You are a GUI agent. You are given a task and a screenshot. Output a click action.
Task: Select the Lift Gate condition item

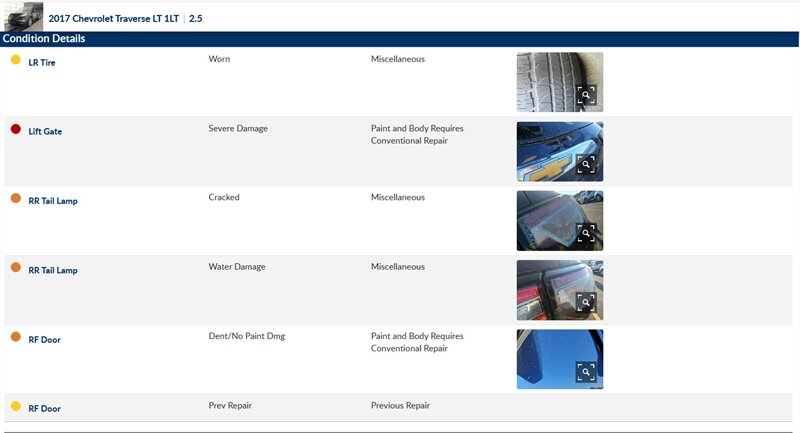[45, 131]
